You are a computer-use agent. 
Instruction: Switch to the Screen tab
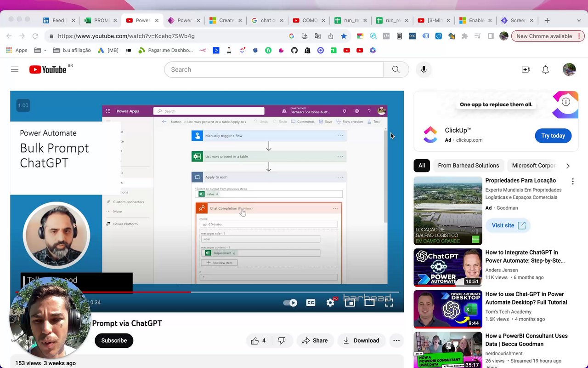(518, 20)
